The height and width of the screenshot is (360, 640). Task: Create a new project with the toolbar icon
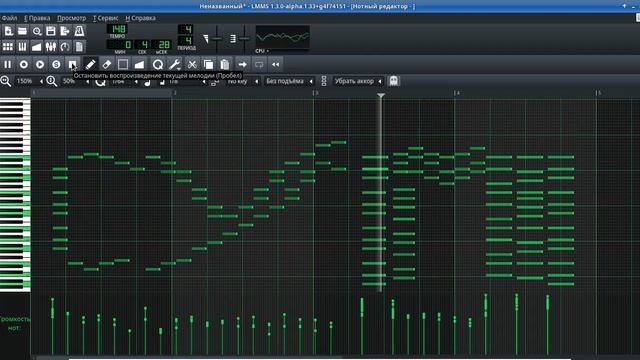[x=8, y=31]
